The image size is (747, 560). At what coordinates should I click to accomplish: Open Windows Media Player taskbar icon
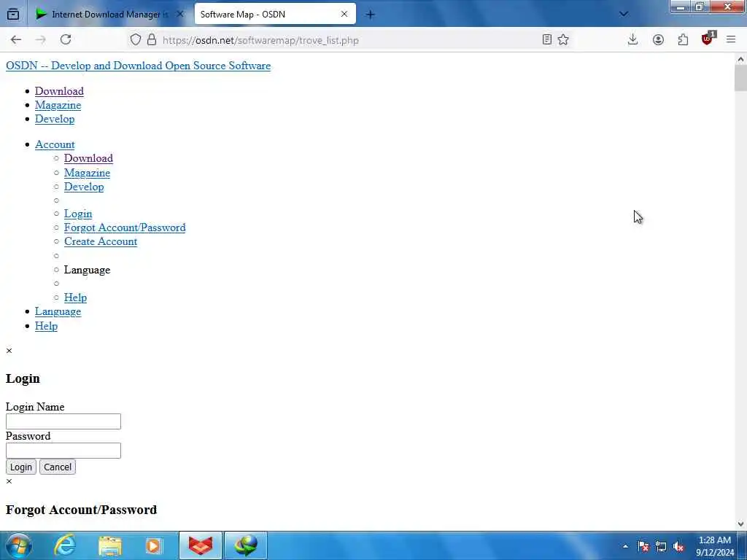pos(154,545)
